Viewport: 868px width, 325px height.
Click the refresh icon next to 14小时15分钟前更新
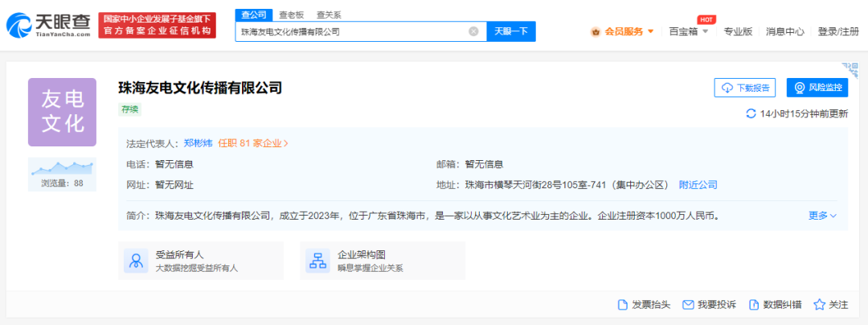[751, 114]
